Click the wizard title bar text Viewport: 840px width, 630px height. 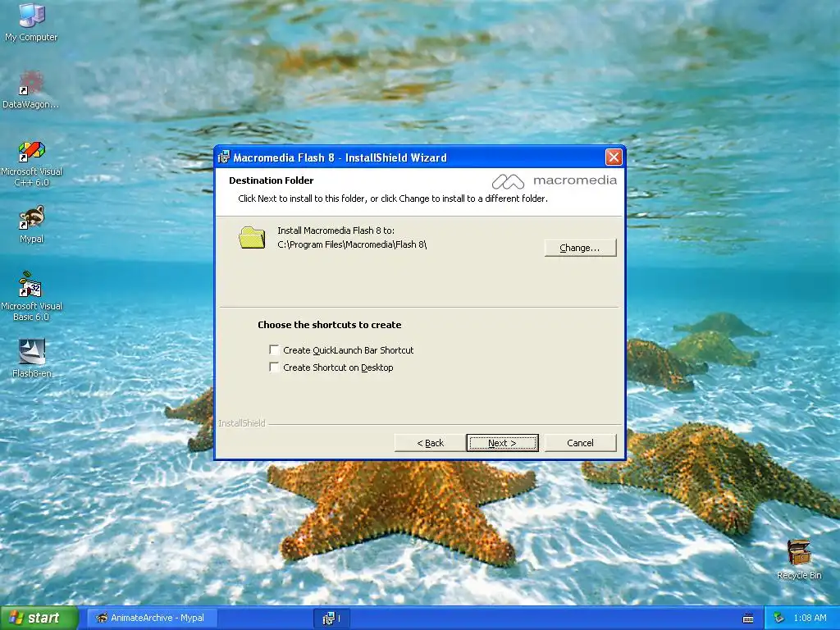pos(340,157)
